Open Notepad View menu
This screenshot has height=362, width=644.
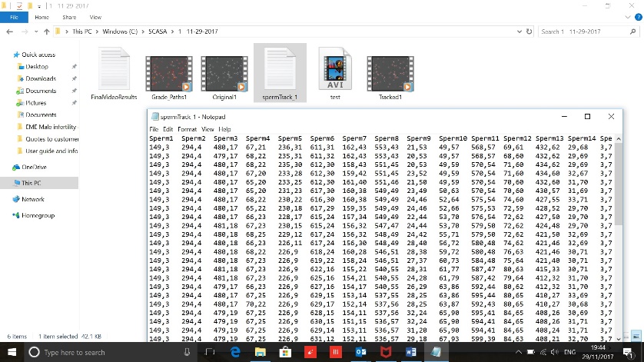click(207, 129)
